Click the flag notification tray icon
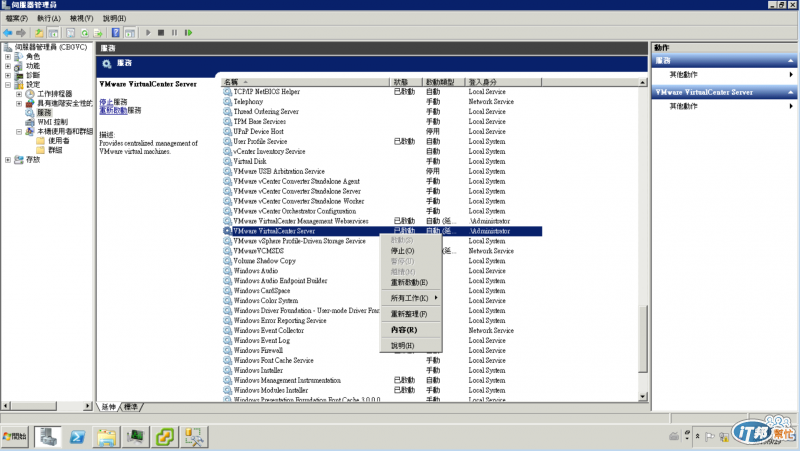The width and height of the screenshot is (800, 451). pyautogui.click(x=710, y=437)
